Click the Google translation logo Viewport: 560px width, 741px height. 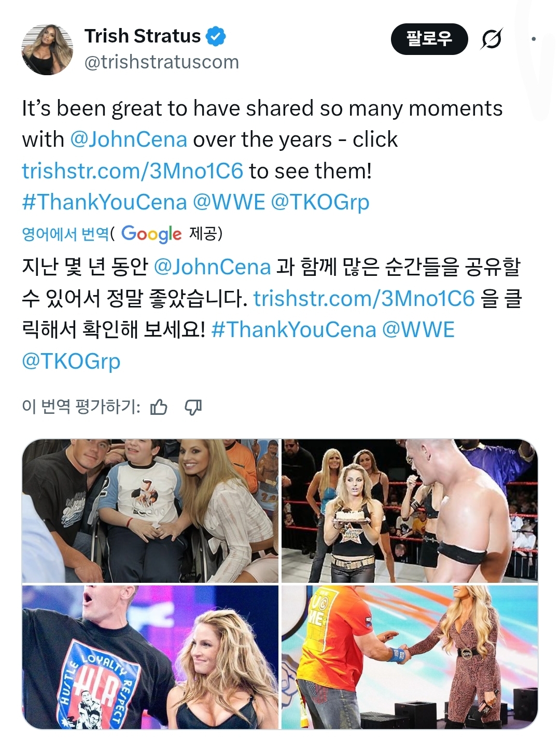151,234
